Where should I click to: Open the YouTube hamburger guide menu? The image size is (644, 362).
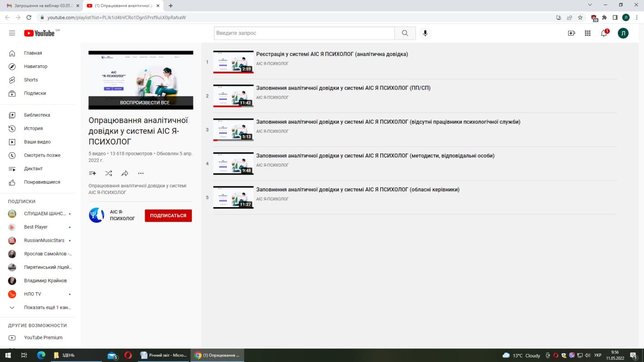(x=12, y=33)
